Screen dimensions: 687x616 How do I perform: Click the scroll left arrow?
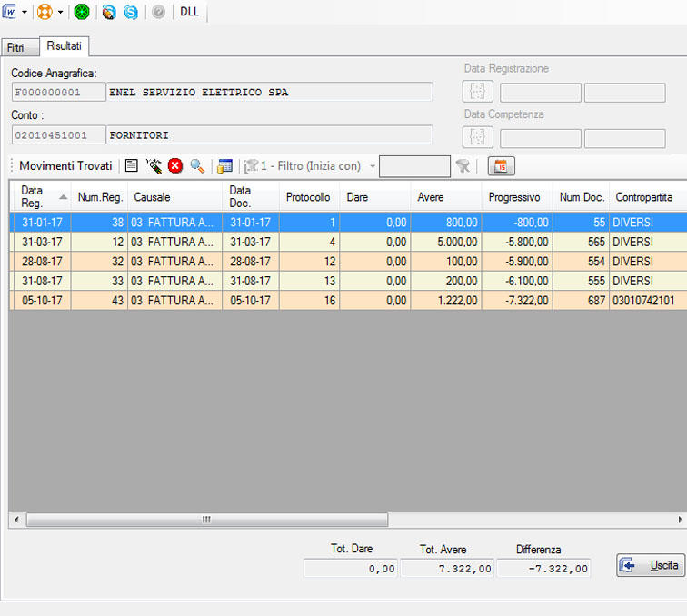coord(16,520)
